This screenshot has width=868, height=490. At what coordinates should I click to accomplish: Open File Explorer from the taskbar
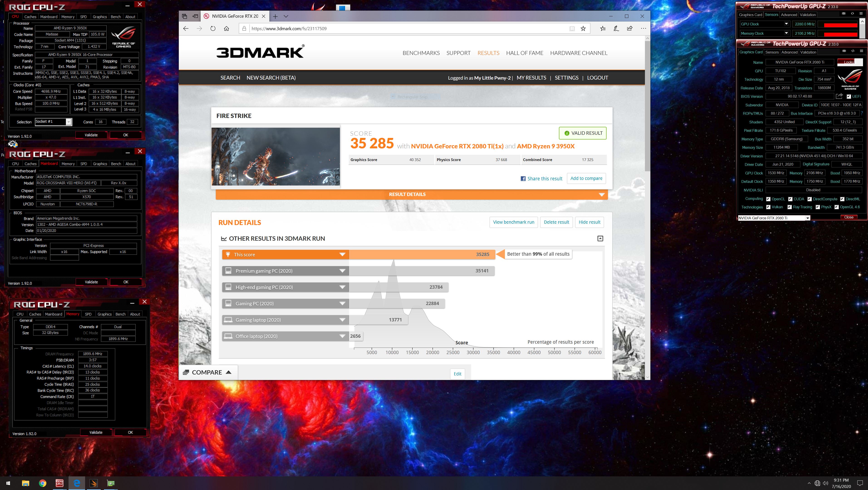point(26,483)
